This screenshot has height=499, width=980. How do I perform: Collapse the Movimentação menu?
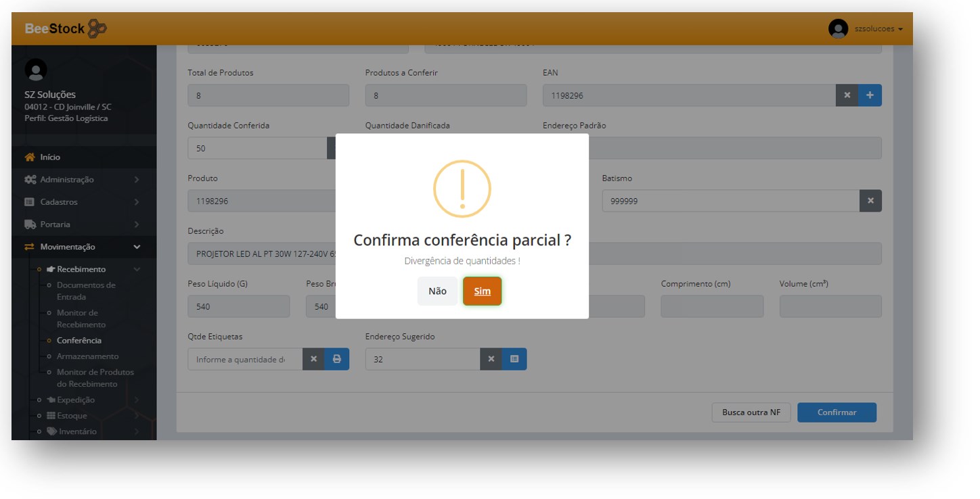pos(83,247)
